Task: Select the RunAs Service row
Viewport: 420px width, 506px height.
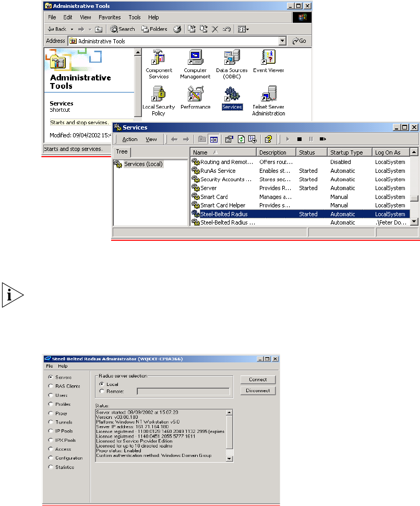Action: [x=300, y=171]
